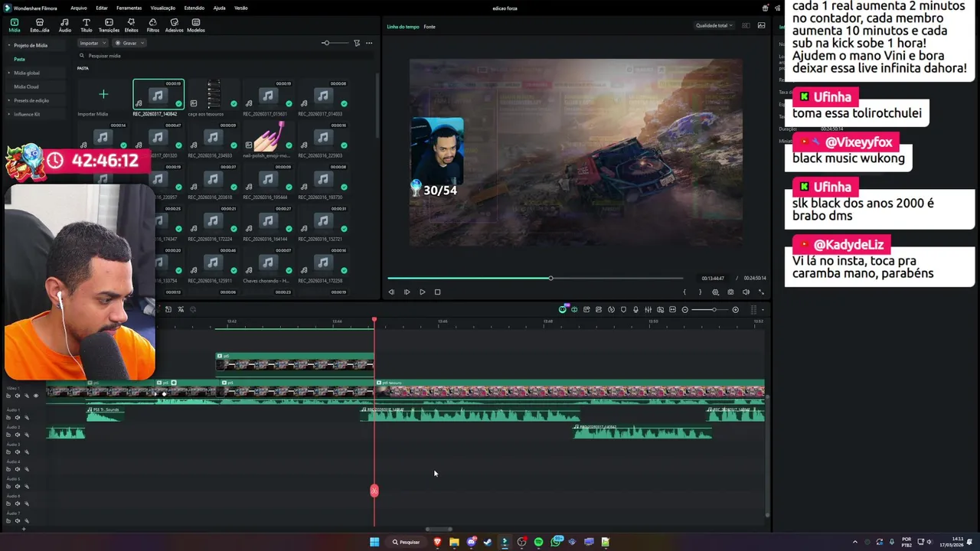Select the caça aos tesouros media thumbnail

(213, 95)
